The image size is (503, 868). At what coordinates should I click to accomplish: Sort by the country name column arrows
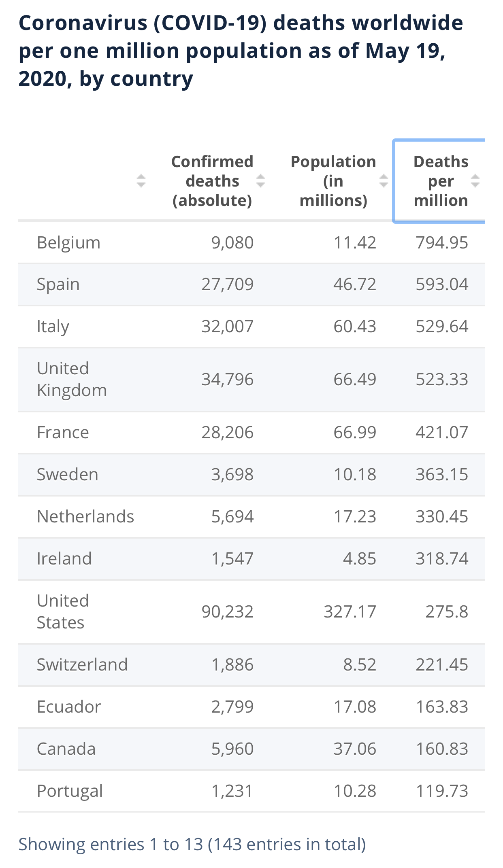[x=141, y=180]
